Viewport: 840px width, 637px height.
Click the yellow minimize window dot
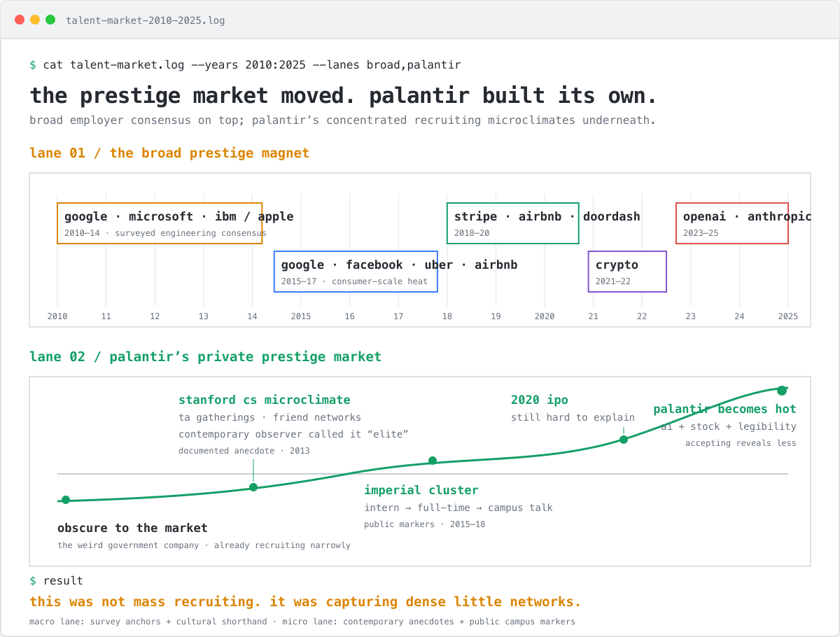[x=35, y=20]
